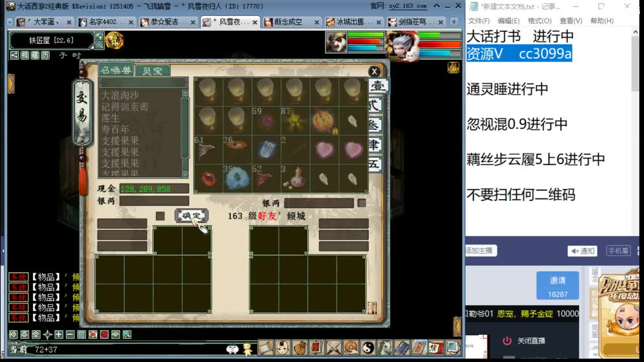Open the item bag icon in bottom toolbar
This screenshot has width=644, height=362.
click(x=300, y=347)
